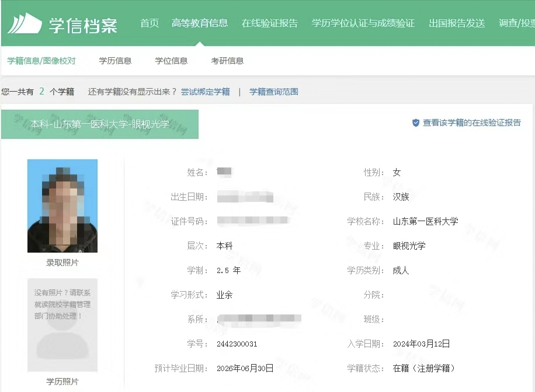Click the shield icon beside 查看该学籍的在线验证报告
Viewport: 535px width, 392px height.
pos(416,123)
